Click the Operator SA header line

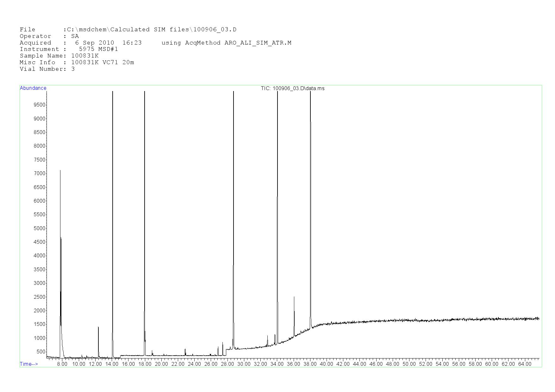[x=49, y=36]
